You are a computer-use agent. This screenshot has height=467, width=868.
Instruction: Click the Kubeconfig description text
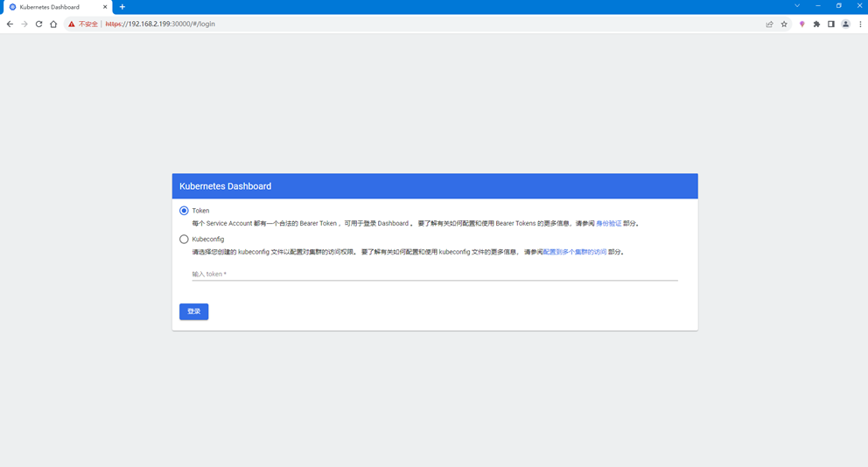point(409,252)
